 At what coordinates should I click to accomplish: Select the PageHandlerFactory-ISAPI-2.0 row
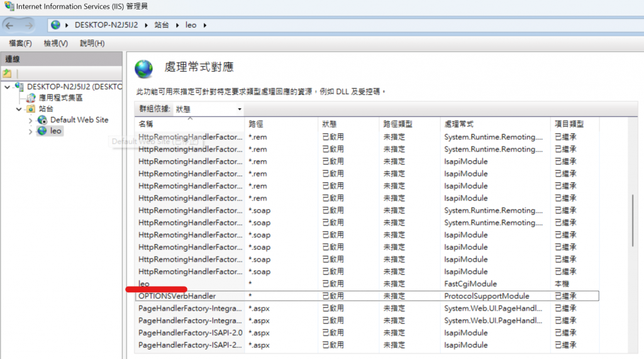pyautogui.click(x=367, y=333)
